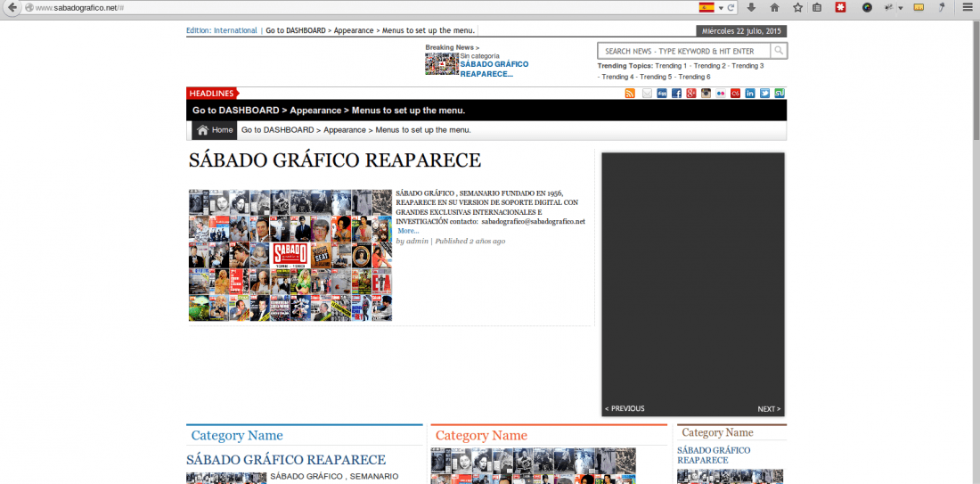Click the Breaking News small thumbnail
This screenshot has width=980, height=484.
pos(442,64)
